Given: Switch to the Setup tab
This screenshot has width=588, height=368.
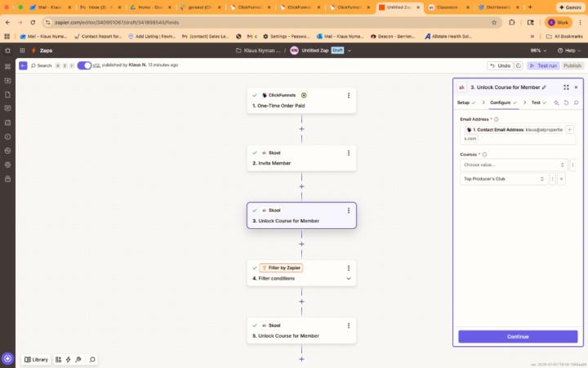Looking at the screenshot, I should pos(463,102).
